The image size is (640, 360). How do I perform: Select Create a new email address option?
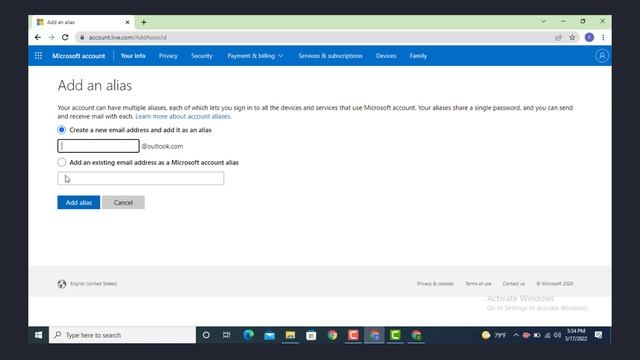[62, 130]
